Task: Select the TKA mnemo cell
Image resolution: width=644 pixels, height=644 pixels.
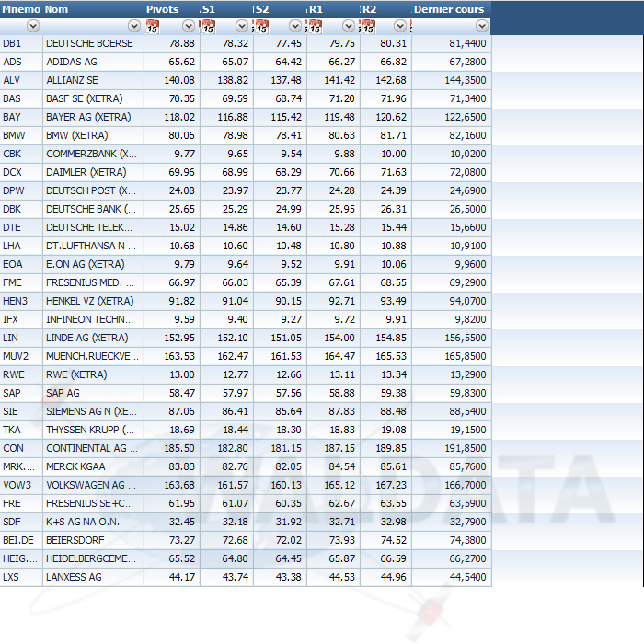Action: [21, 430]
